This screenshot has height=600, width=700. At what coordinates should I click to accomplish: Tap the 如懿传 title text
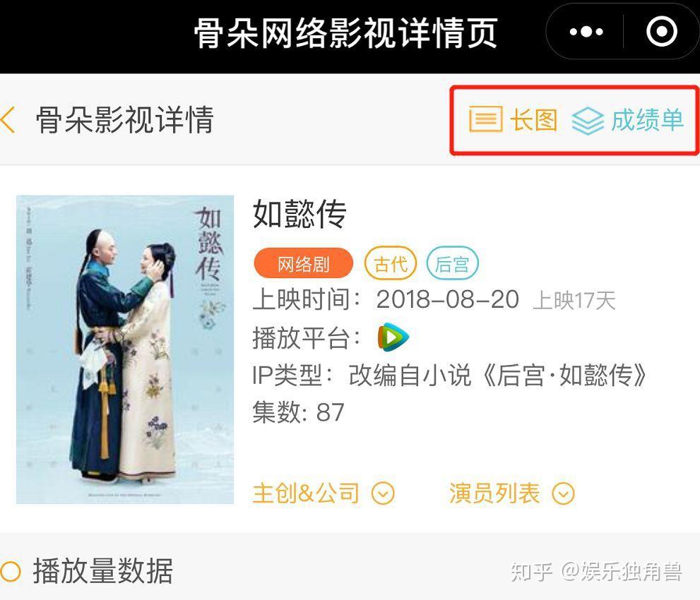[x=299, y=214]
